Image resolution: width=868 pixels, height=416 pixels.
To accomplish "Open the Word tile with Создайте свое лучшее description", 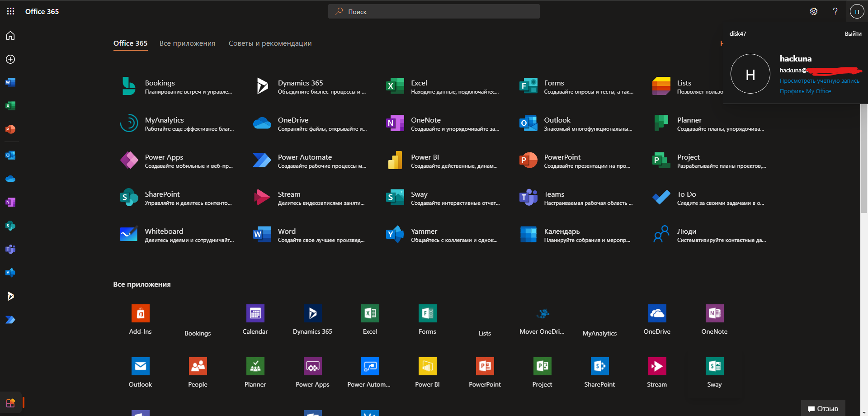I will click(309, 235).
